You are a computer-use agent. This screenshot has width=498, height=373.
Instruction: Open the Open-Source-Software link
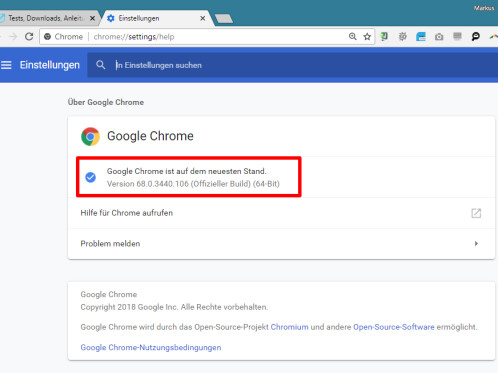(394, 327)
